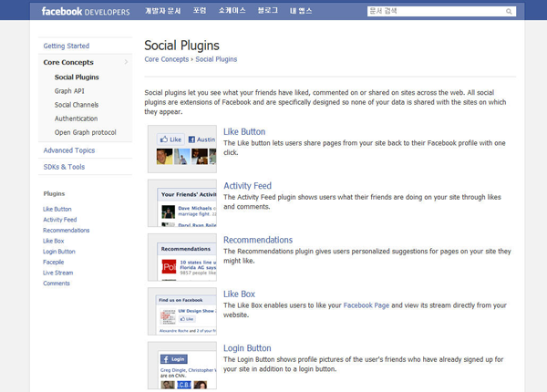547x392 pixels.
Task: Open the 쇼케이스 menu item
Action: click(232, 11)
